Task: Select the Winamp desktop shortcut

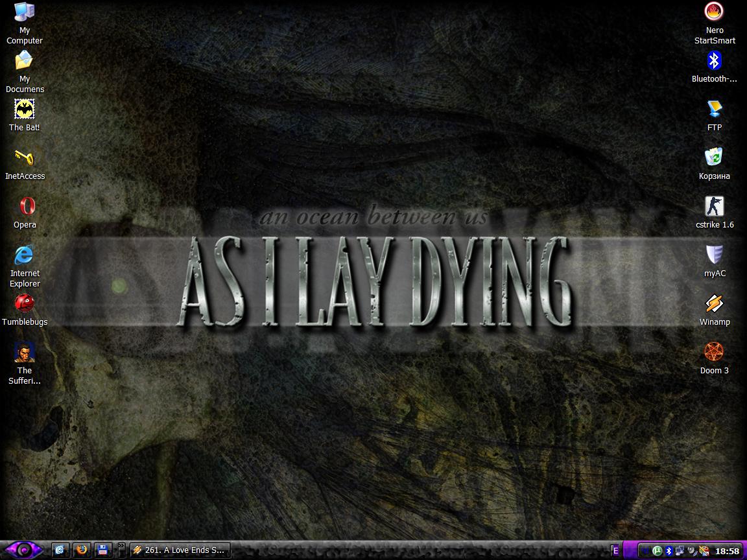Action: click(714, 310)
